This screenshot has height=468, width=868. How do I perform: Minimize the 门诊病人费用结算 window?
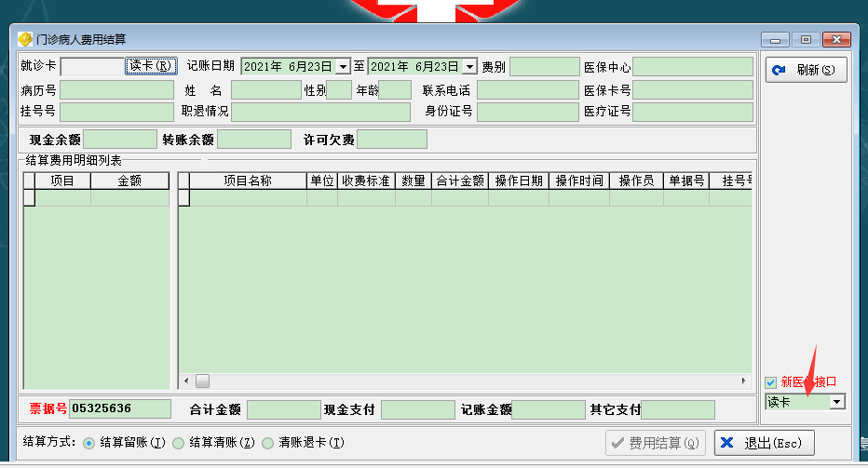pyautogui.click(x=775, y=40)
